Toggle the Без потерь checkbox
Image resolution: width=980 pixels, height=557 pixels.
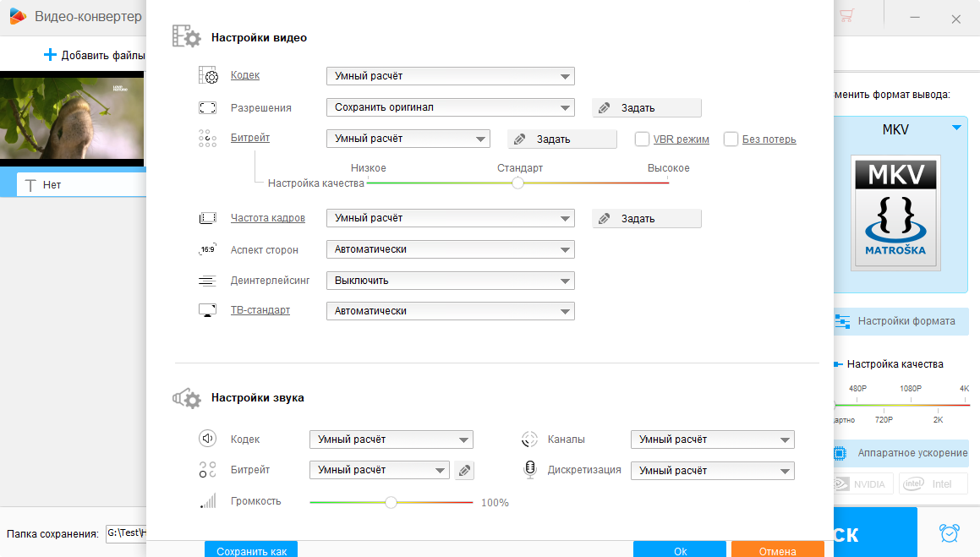[x=731, y=139]
